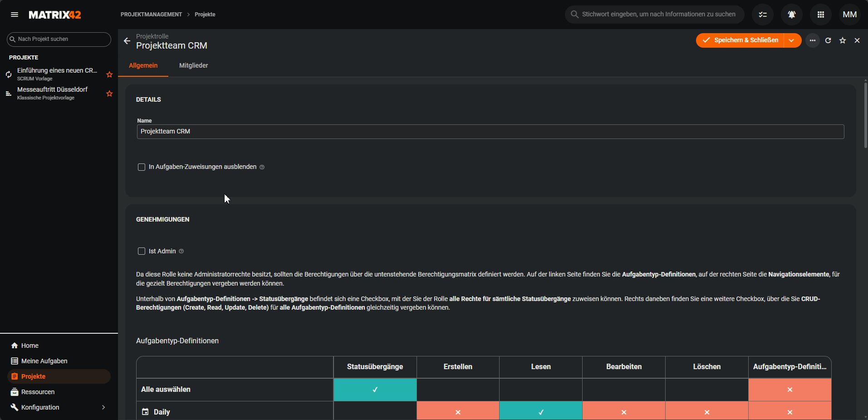Check the 'Ist Admin' checkbox

pyautogui.click(x=142, y=251)
